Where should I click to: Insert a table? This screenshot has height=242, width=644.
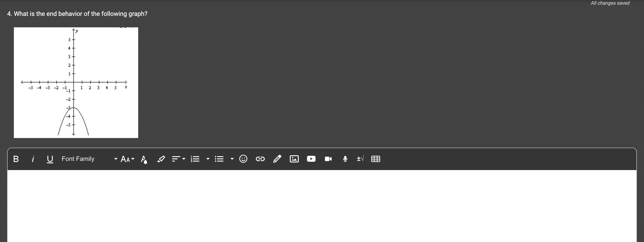pyautogui.click(x=375, y=159)
